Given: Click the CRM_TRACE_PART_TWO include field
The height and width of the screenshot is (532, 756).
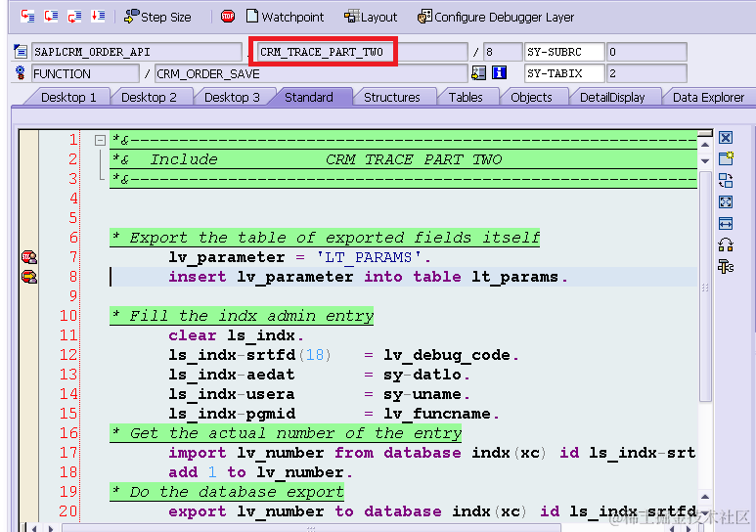Looking at the screenshot, I should (x=362, y=52).
